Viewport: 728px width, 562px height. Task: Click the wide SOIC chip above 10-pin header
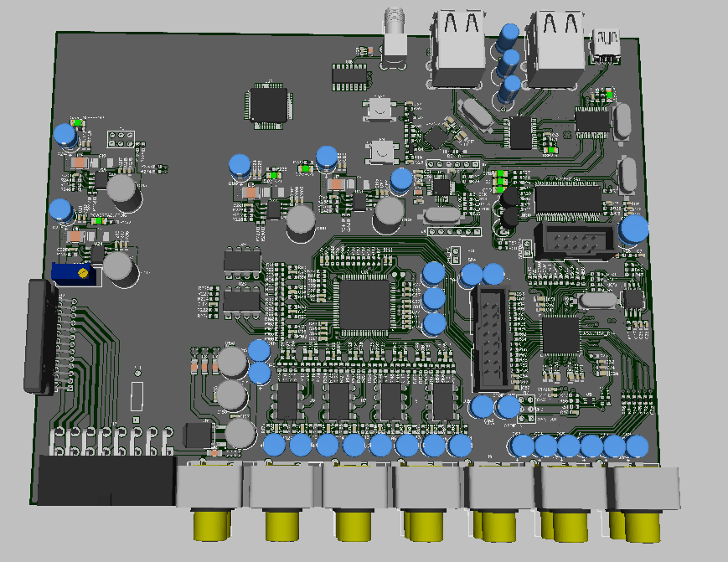coord(568,199)
